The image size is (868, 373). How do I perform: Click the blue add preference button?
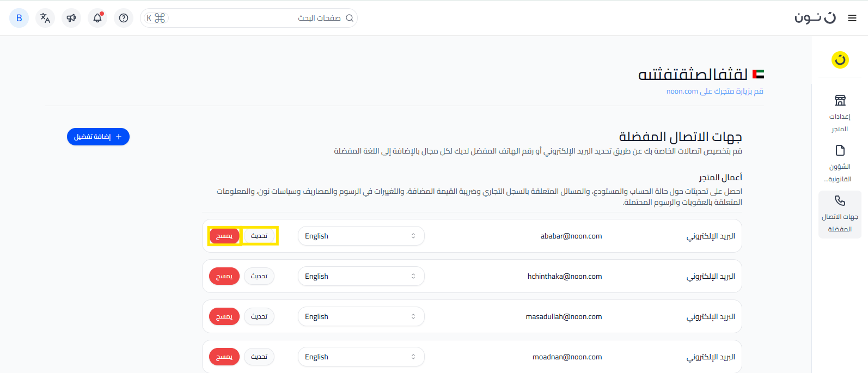[98, 137]
